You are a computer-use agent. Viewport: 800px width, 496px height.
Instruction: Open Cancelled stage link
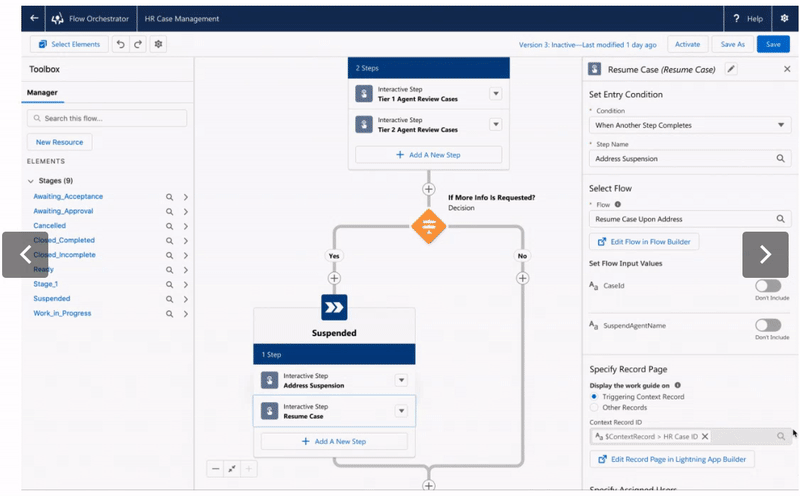point(49,226)
